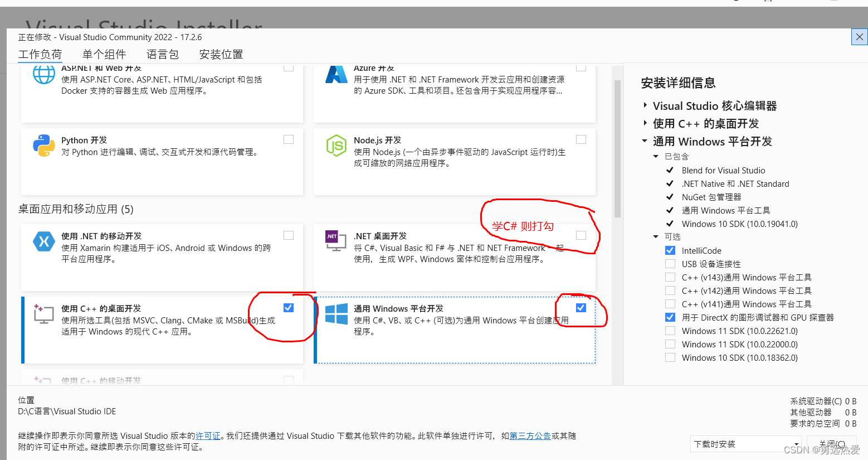Viewport: 868px width, 460px height.
Task: Click .NET Native 和 .NET Standard item
Action: (x=735, y=183)
